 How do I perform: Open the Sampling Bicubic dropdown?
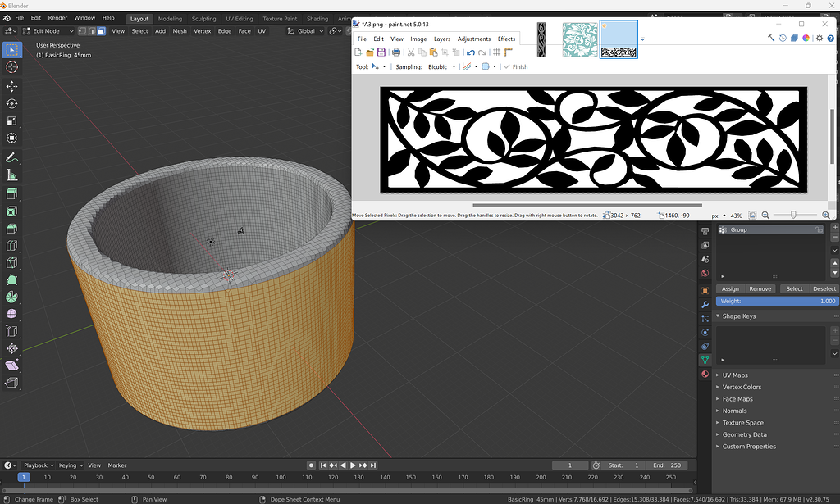[x=441, y=67]
